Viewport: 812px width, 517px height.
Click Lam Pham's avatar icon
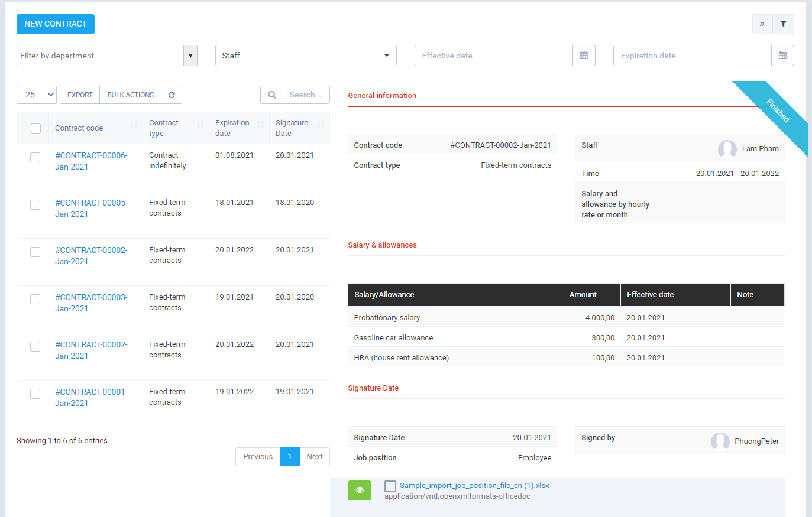pos(727,149)
